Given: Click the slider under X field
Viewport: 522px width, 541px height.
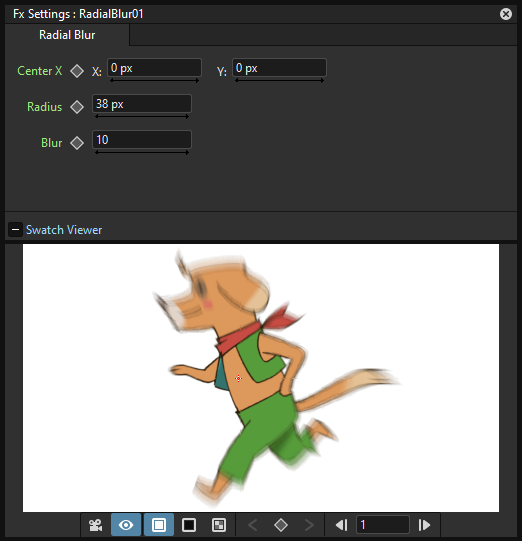Looking at the screenshot, I should [154, 80].
